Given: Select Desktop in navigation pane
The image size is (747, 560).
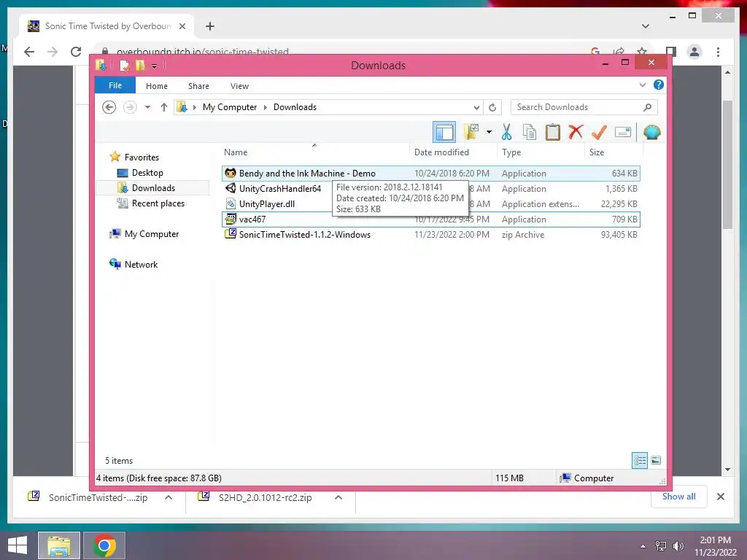Looking at the screenshot, I should [147, 172].
